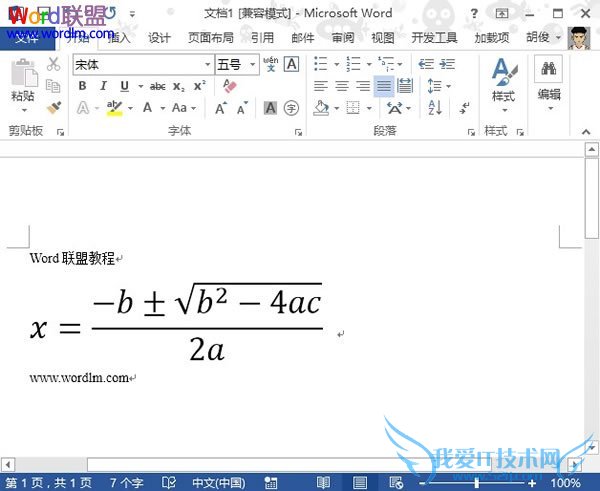The width and height of the screenshot is (600, 491).
Task: Expand the Font dialog launcher
Action: click(298, 132)
